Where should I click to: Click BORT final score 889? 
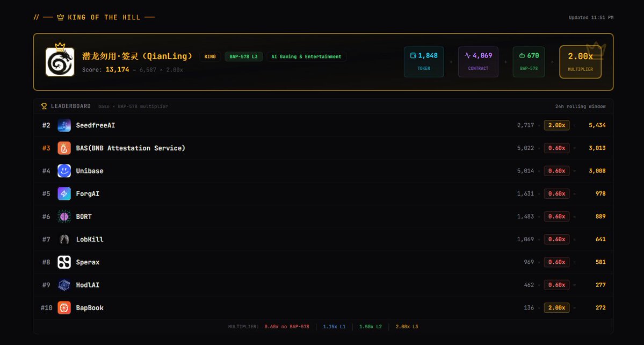click(x=600, y=217)
